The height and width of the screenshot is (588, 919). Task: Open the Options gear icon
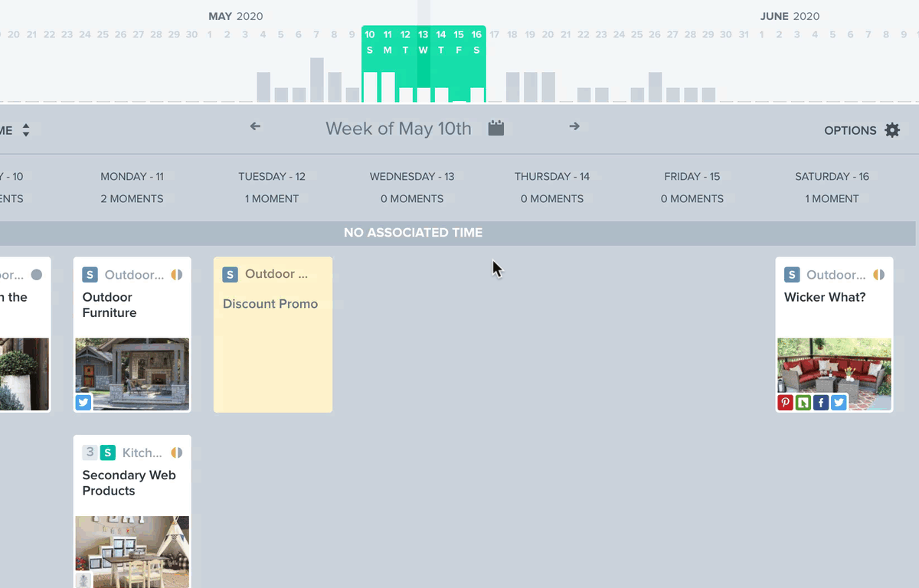point(892,130)
